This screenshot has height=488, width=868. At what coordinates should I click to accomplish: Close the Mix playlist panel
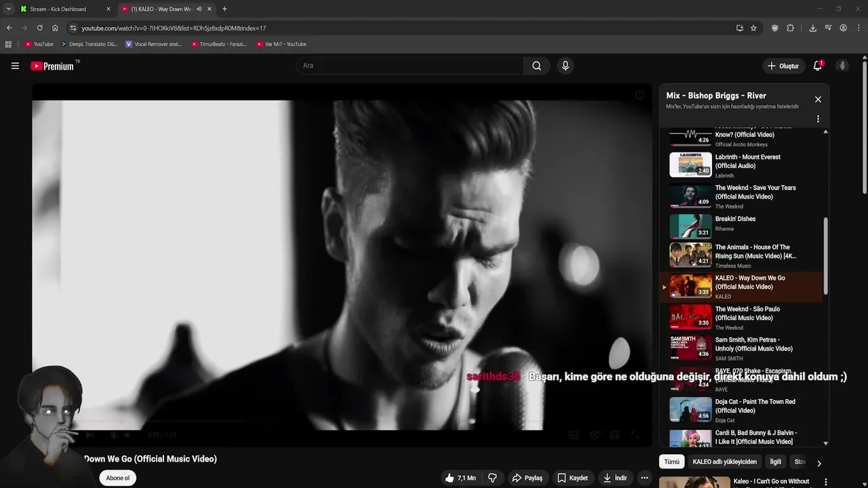[818, 100]
